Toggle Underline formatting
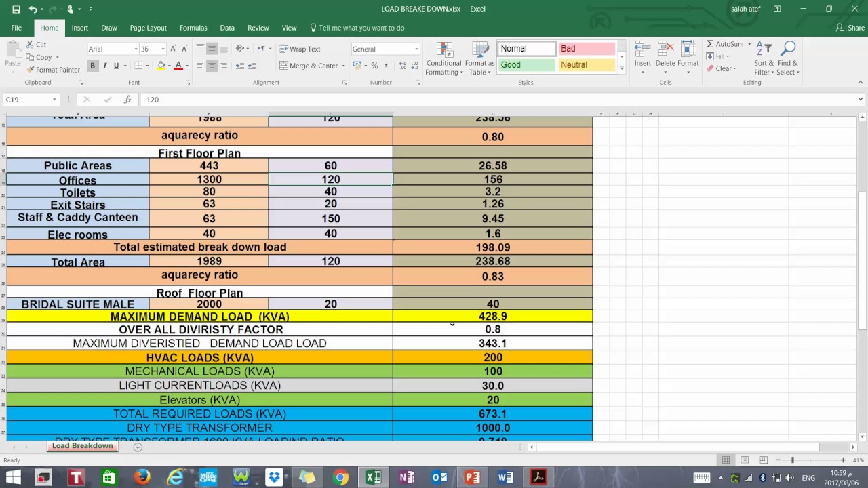The width and height of the screenshot is (868, 488). point(116,66)
